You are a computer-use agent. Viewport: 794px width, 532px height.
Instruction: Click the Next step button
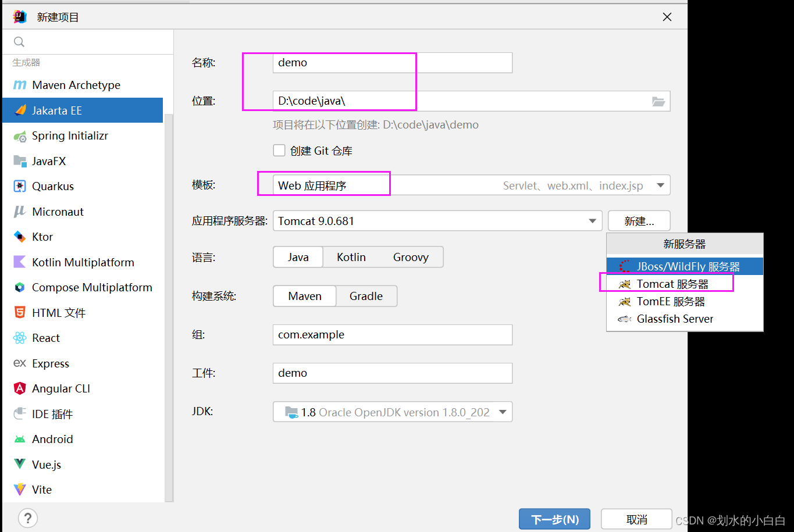point(555,519)
